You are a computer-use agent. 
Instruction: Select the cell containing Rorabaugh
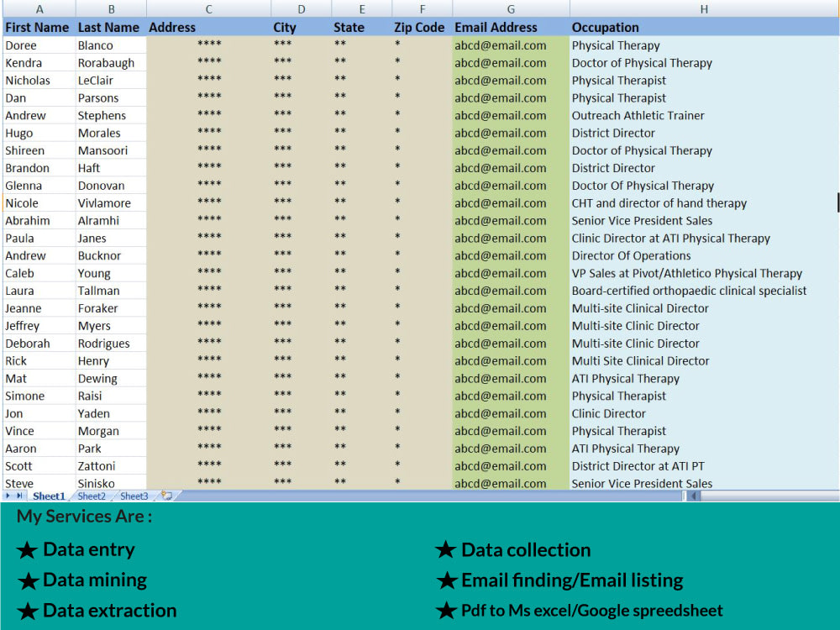[111, 63]
